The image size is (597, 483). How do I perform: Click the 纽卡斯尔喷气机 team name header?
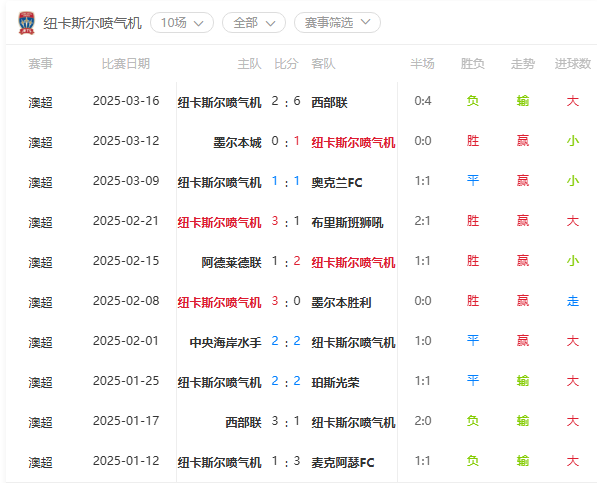point(93,23)
